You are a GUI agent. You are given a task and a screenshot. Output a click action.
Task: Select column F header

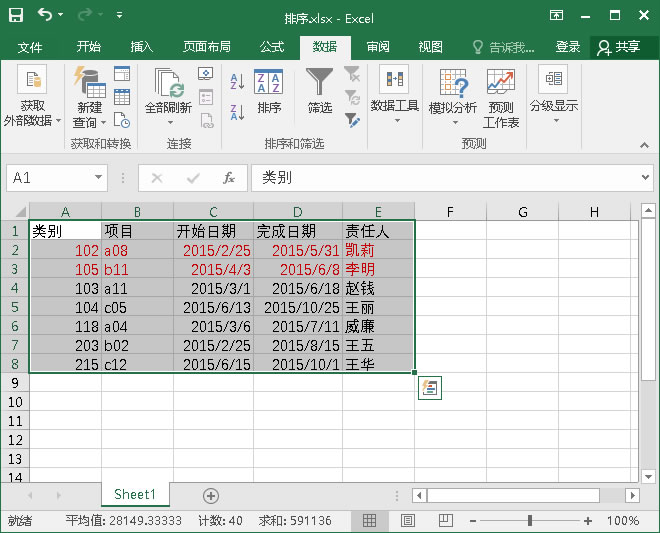450,212
